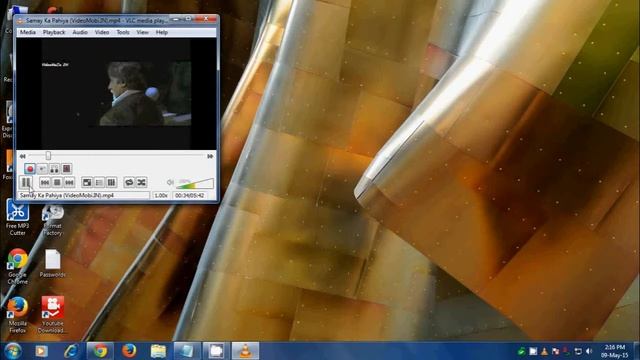The image size is (640, 360).
Task: Click the 1.00x playback speed indicator
Action: 161,196
